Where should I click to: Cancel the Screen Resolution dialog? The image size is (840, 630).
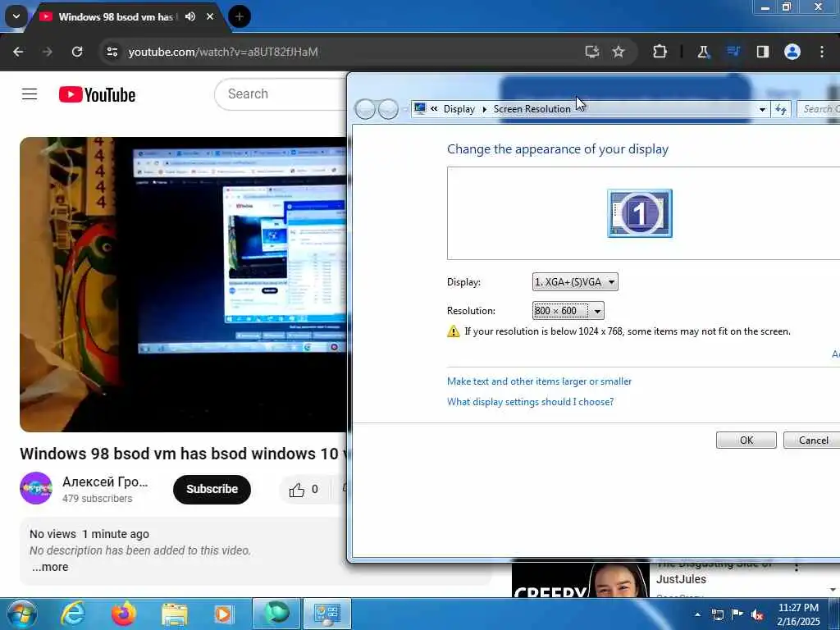point(813,440)
